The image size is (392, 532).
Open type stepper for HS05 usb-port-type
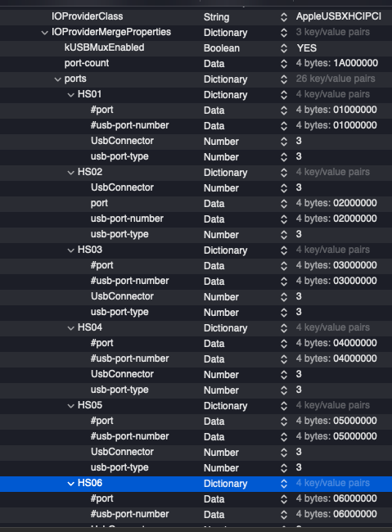[x=284, y=468]
